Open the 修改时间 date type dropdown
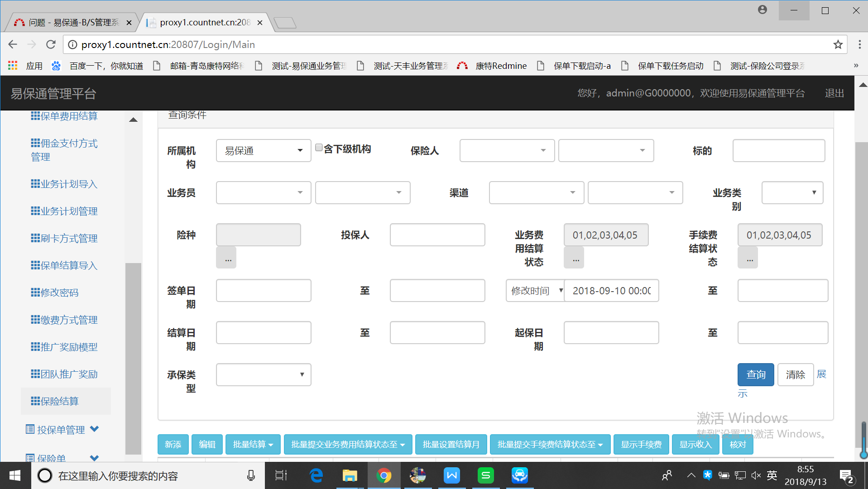The width and height of the screenshot is (868, 489). 535,291
